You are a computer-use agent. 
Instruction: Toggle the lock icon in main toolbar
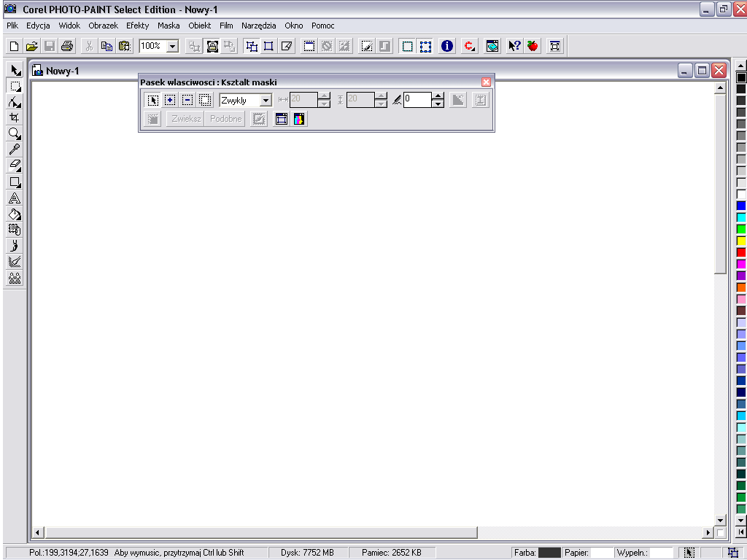[x=212, y=46]
